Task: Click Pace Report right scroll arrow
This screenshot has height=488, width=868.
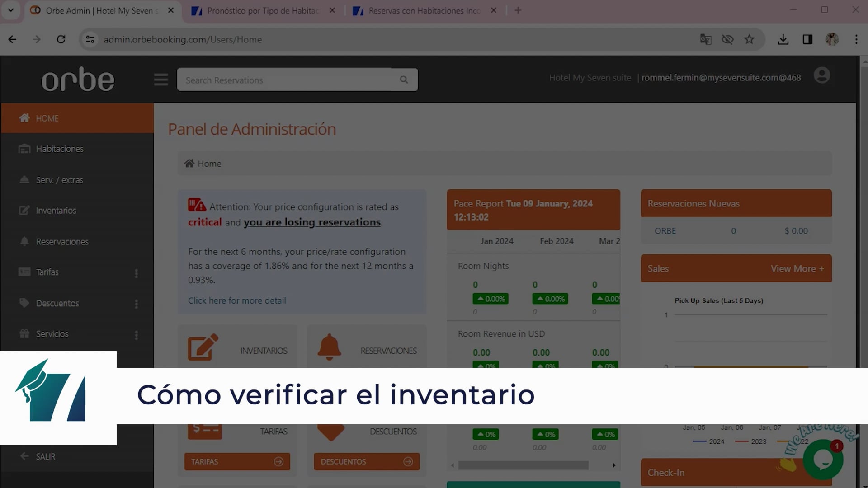Action: (x=614, y=465)
